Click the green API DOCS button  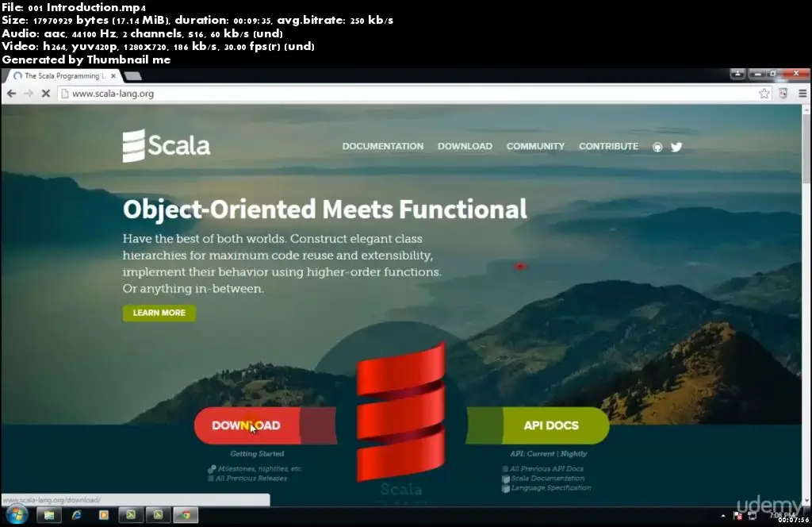[x=538, y=425]
